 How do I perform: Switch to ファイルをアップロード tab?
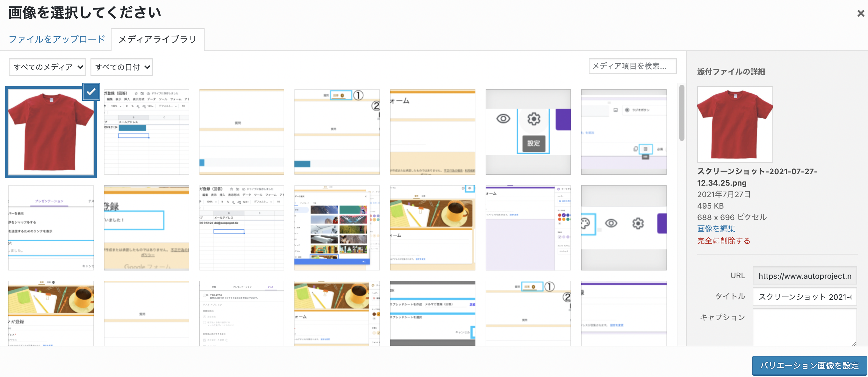point(57,40)
